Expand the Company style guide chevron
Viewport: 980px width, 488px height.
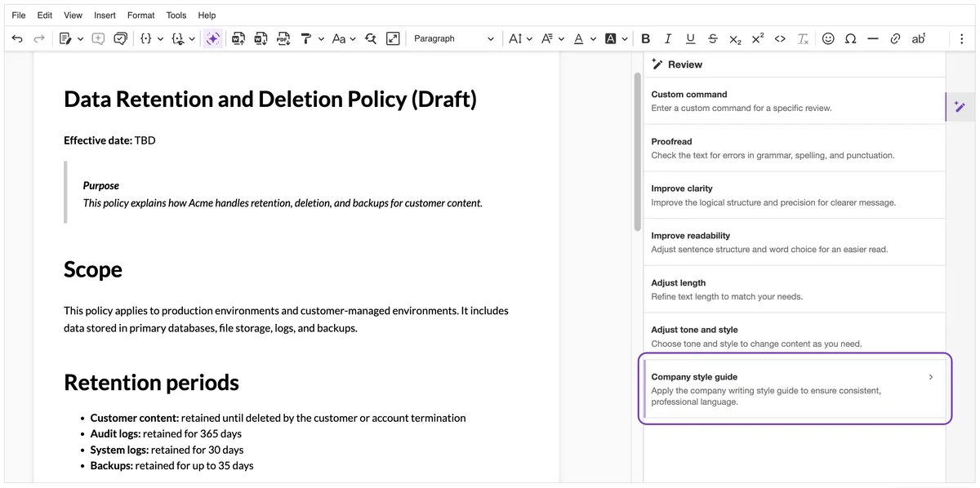tap(931, 377)
